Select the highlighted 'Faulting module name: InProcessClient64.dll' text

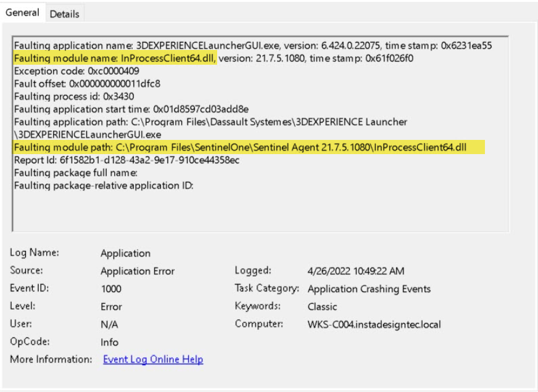click(115, 59)
